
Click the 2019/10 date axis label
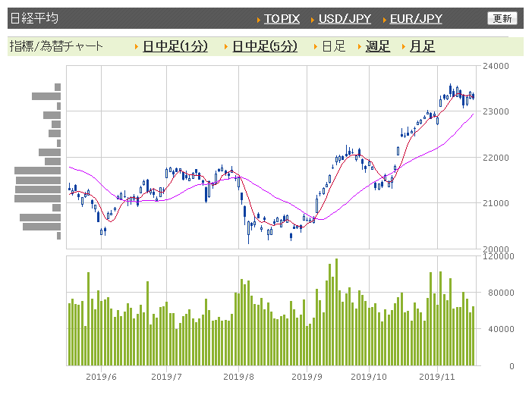coord(369,377)
